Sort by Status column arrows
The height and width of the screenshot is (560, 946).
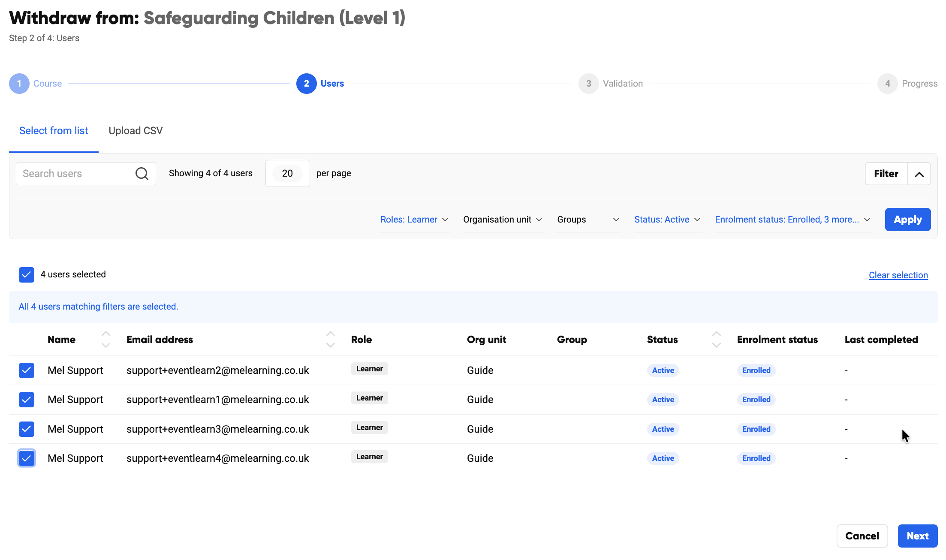pyautogui.click(x=717, y=340)
